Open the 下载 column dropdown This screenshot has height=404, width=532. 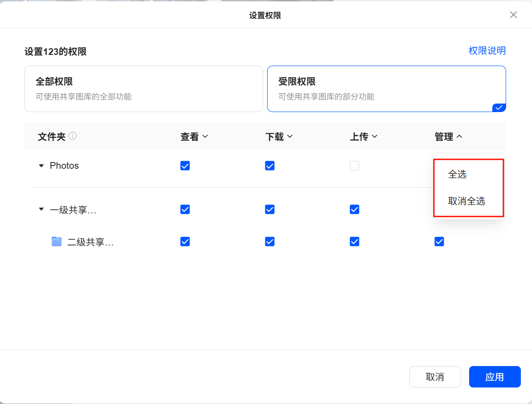coord(279,137)
